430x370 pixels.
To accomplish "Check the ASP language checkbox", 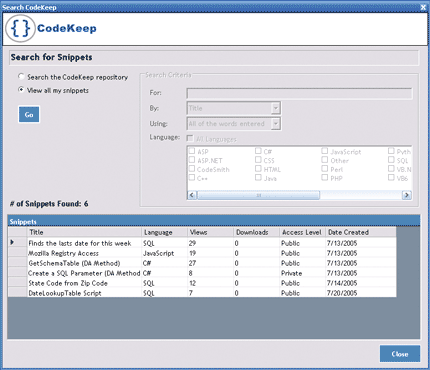I will 192,151.
